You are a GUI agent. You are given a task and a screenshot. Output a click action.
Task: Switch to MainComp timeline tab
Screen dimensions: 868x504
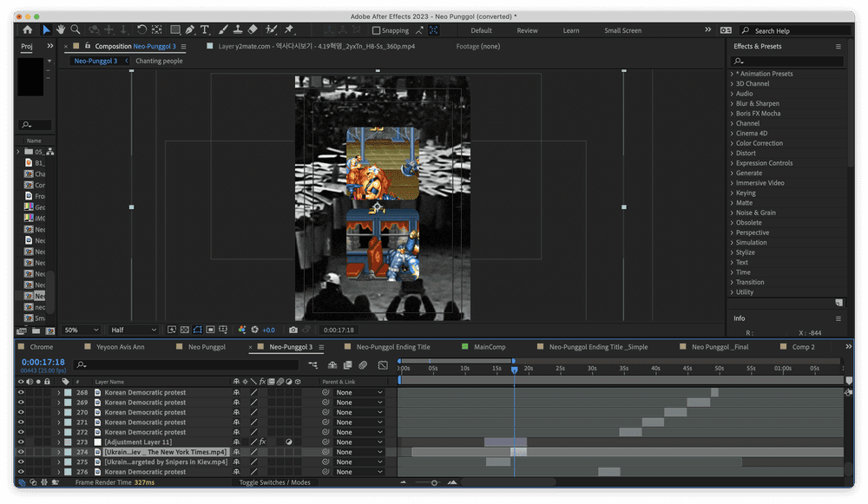tap(490, 347)
